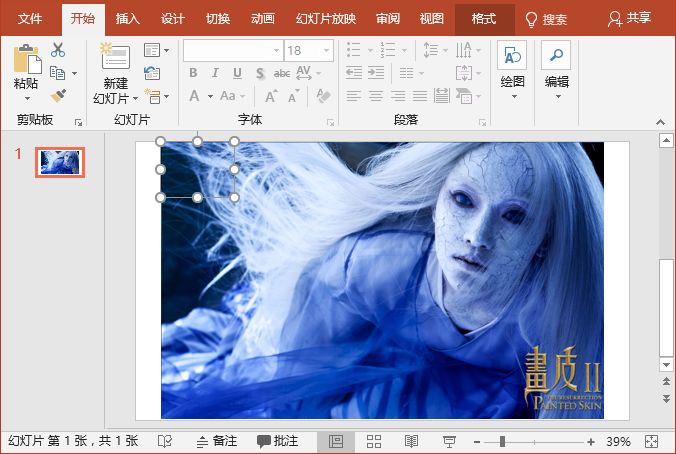Center the text
Viewport: 676px width, 454px height.
tap(376, 96)
